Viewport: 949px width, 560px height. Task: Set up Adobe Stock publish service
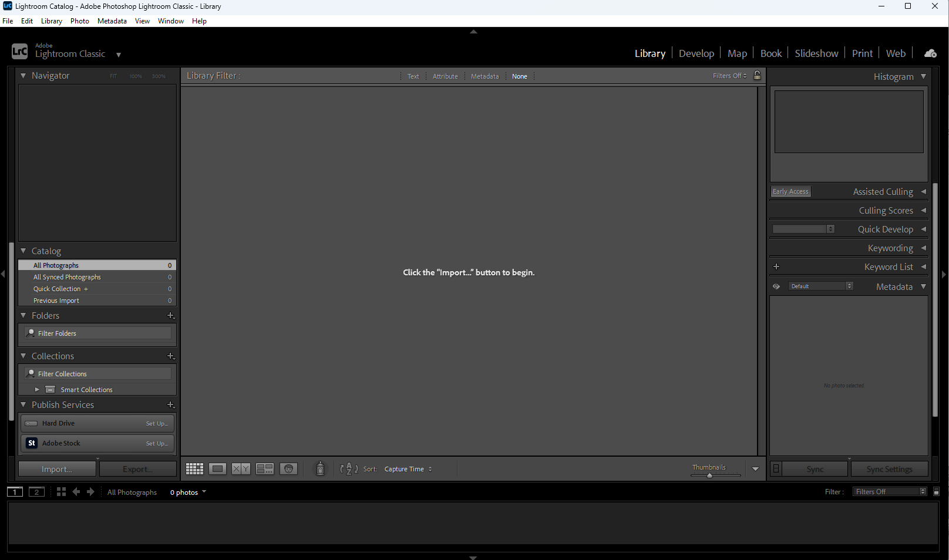tap(157, 443)
